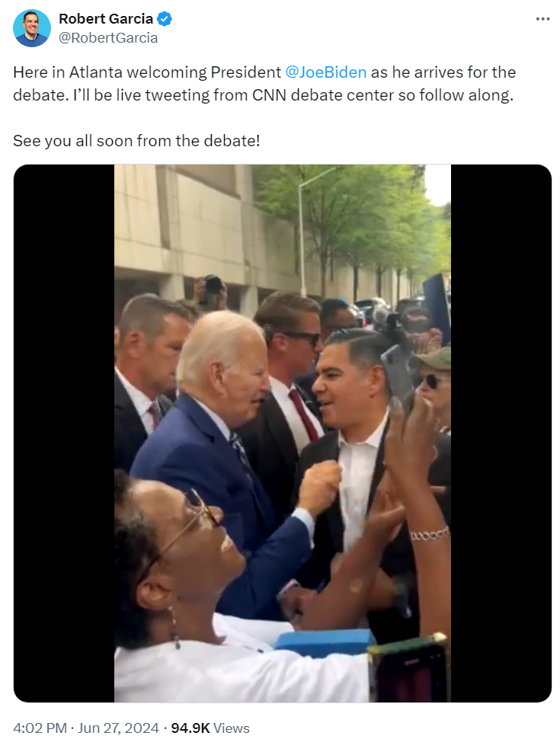
Task: Click the 94.9K views count
Action: [190, 728]
